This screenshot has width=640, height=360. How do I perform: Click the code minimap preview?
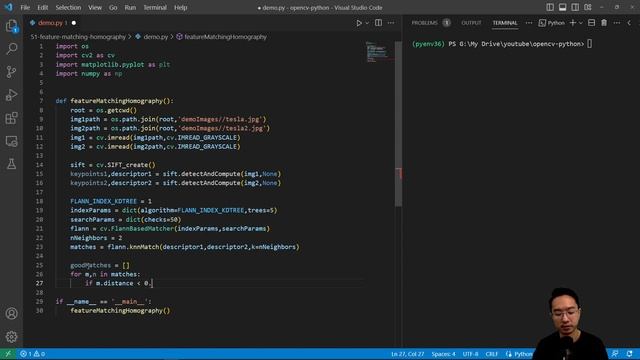pyautogui.click(x=379, y=52)
